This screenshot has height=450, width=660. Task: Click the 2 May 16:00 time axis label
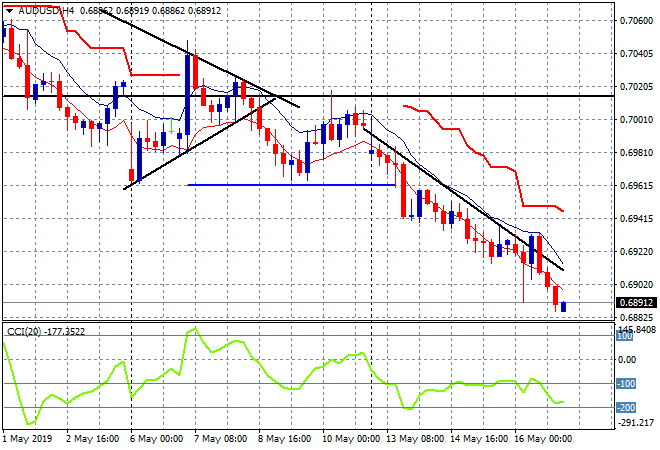pos(93,439)
